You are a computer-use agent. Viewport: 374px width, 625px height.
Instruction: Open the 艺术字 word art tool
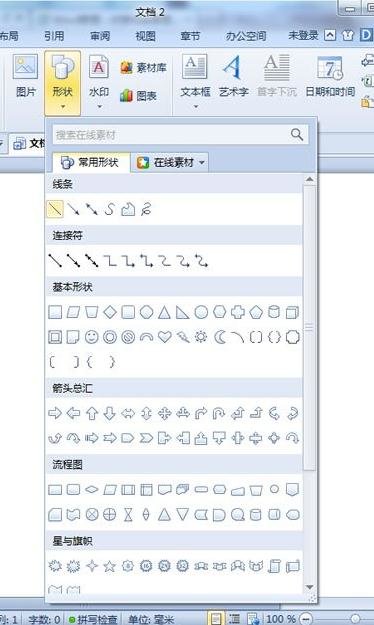click(233, 76)
